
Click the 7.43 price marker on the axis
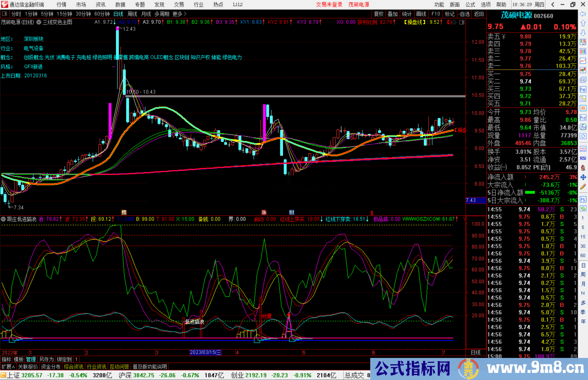475,200
